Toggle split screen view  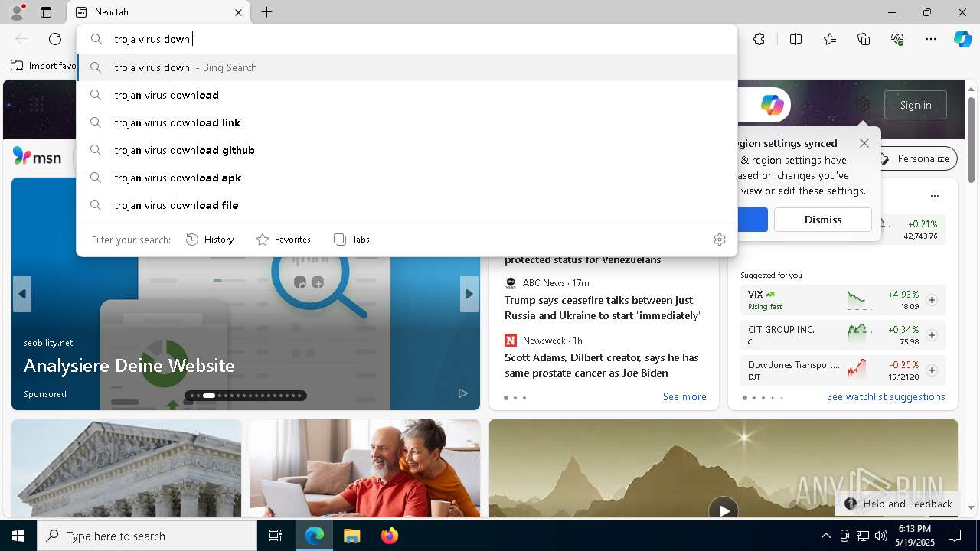click(795, 39)
